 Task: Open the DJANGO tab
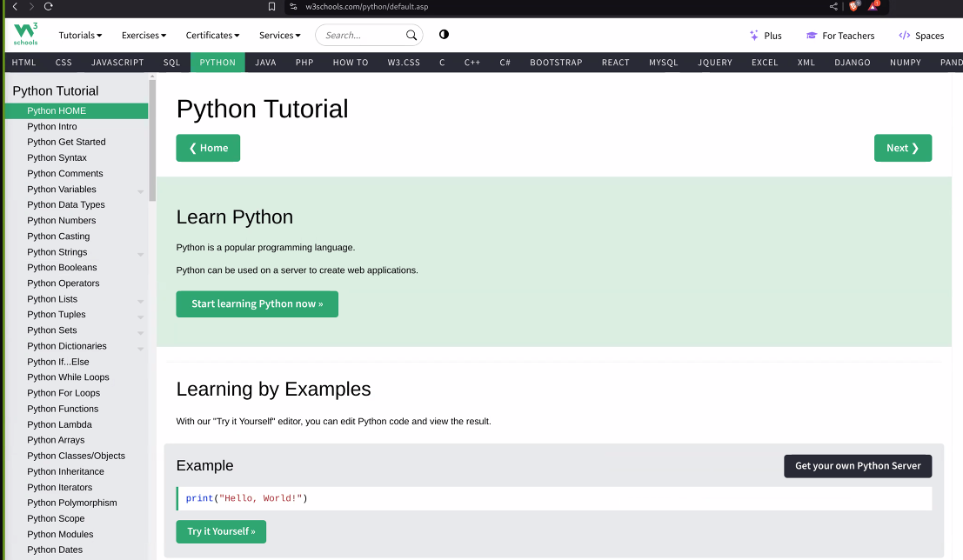coord(853,62)
